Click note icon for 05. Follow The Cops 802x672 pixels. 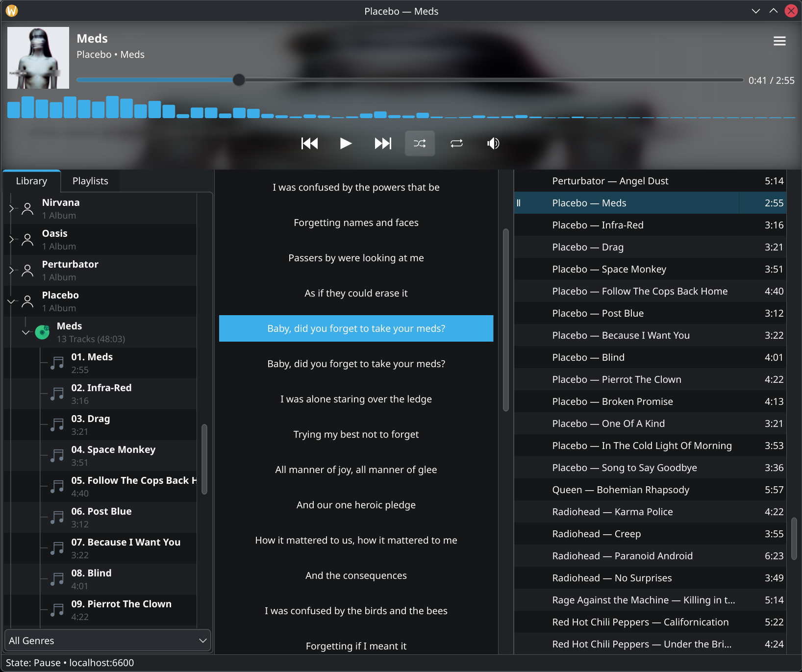[57, 487]
